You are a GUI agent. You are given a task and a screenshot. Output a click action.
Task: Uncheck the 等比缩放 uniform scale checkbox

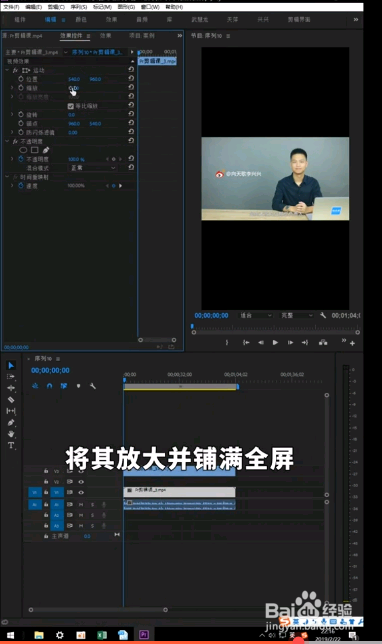[70, 106]
